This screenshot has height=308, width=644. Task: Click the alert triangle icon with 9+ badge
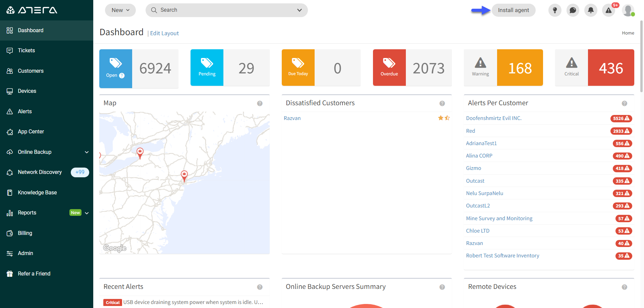[609, 10]
